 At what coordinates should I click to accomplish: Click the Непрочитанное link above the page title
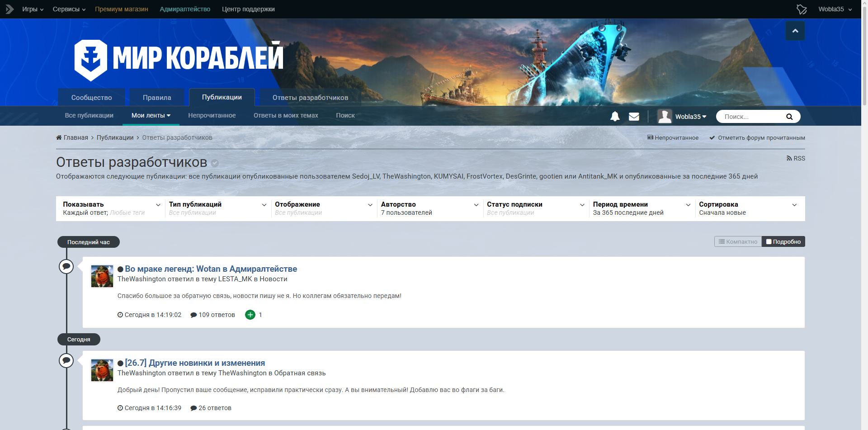pyautogui.click(x=673, y=137)
